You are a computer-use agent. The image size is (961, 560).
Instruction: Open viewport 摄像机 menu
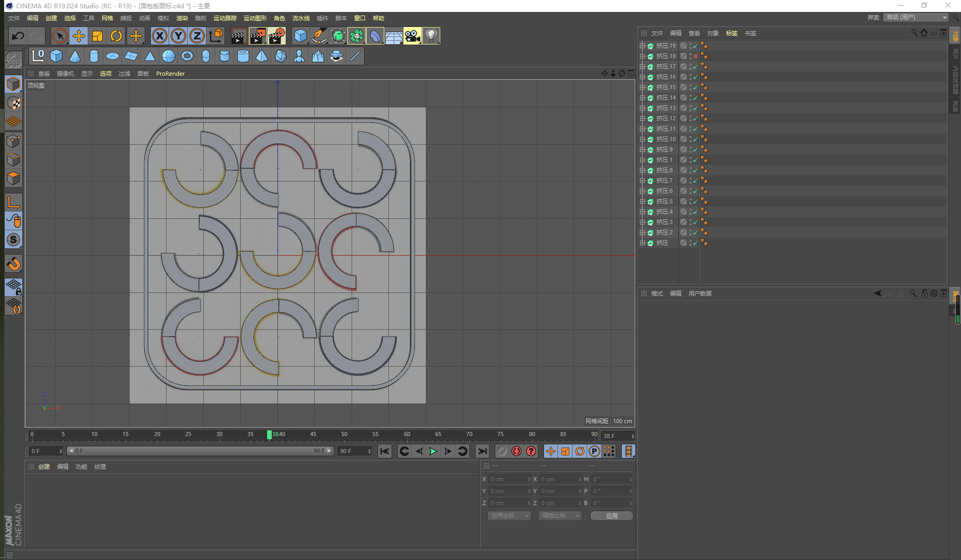65,74
